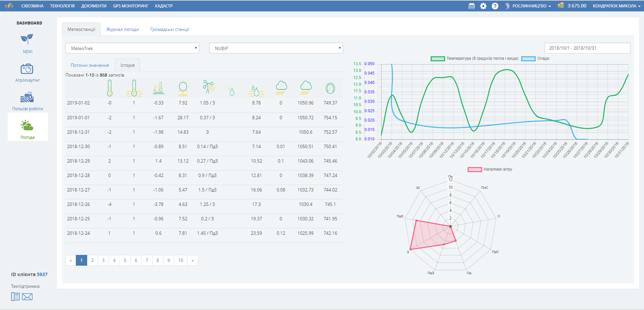The height and width of the screenshot is (310, 644).
Task: Expand the NUBiP station dropdown
Action: tap(276, 48)
